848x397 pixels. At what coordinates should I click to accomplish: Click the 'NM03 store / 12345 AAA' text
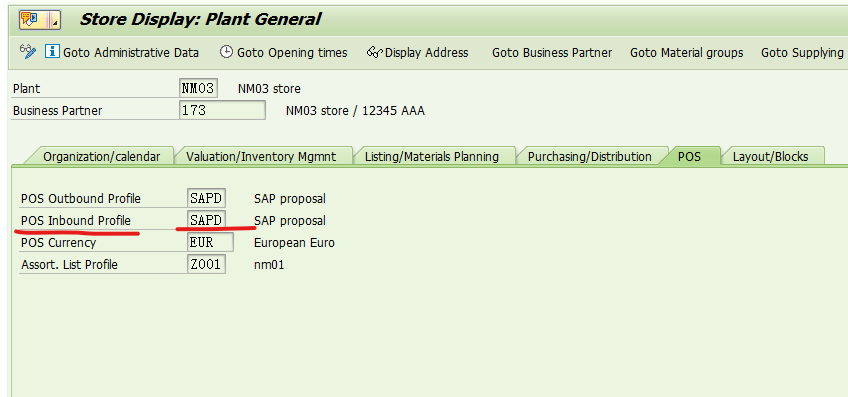[355, 111]
